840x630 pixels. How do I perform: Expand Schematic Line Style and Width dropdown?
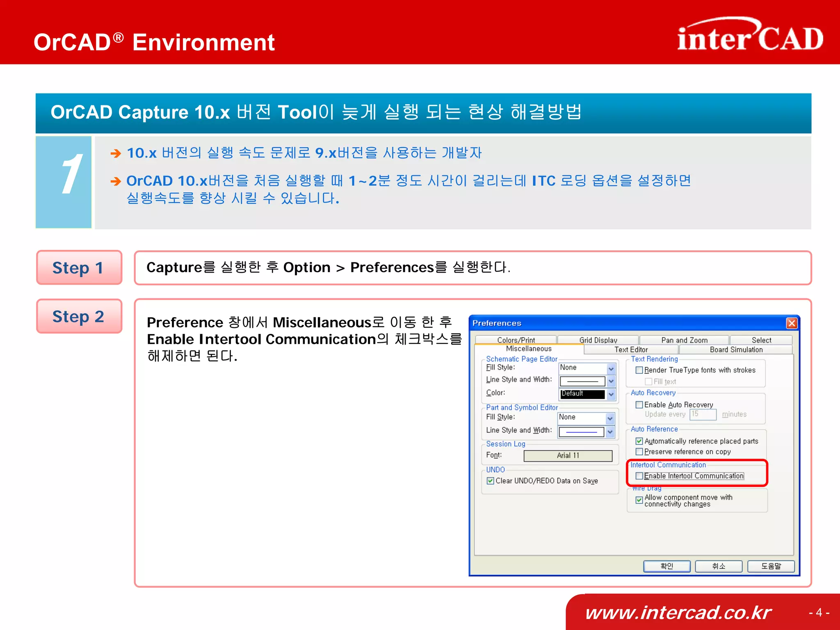tap(611, 381)
